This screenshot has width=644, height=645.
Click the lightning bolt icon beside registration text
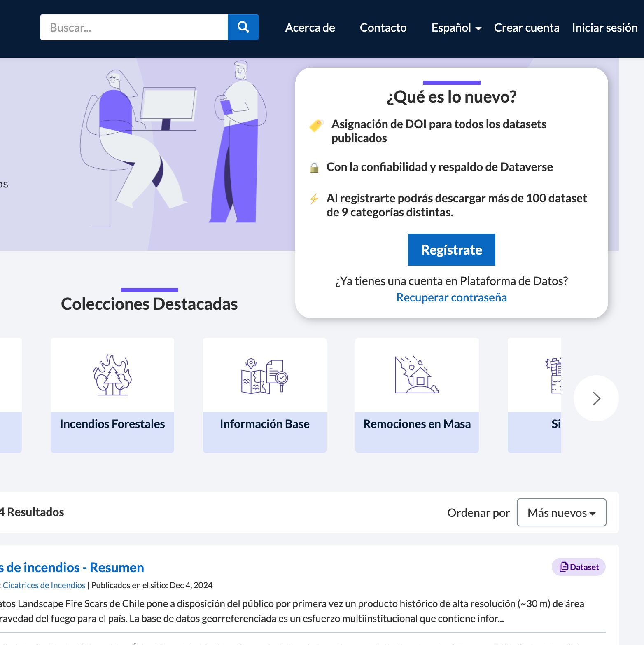(x=314, y=199)
